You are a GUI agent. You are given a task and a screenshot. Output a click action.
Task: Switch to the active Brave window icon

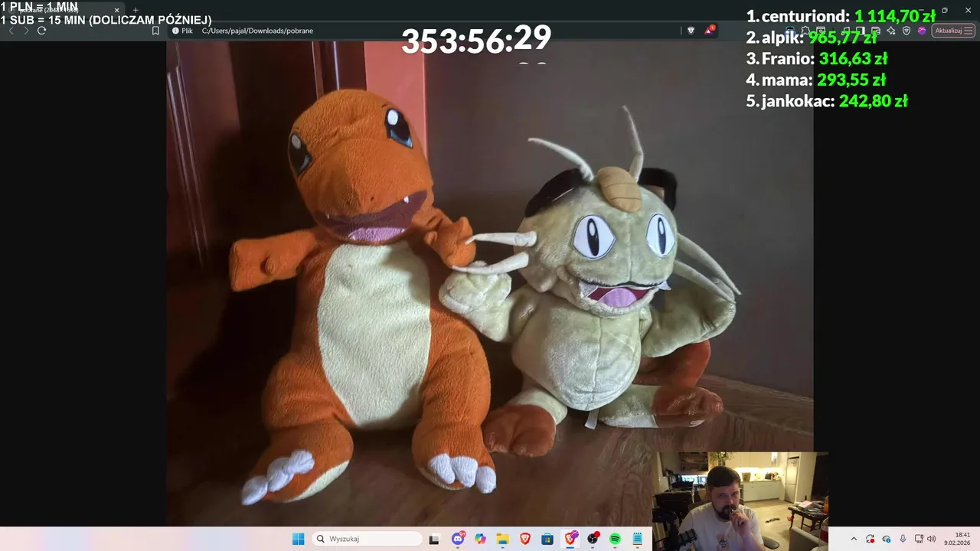click(570, 539)
